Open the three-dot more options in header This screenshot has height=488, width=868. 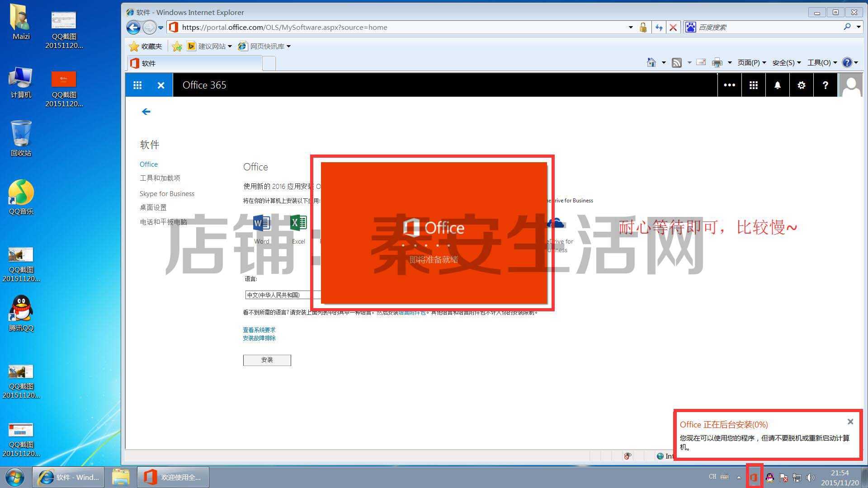(730, 85)
